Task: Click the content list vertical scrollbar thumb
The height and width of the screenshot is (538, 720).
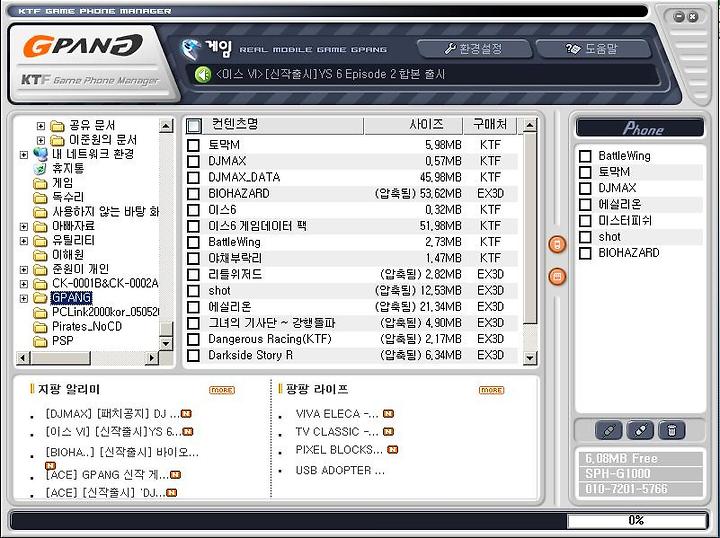Action: [530, 228]
